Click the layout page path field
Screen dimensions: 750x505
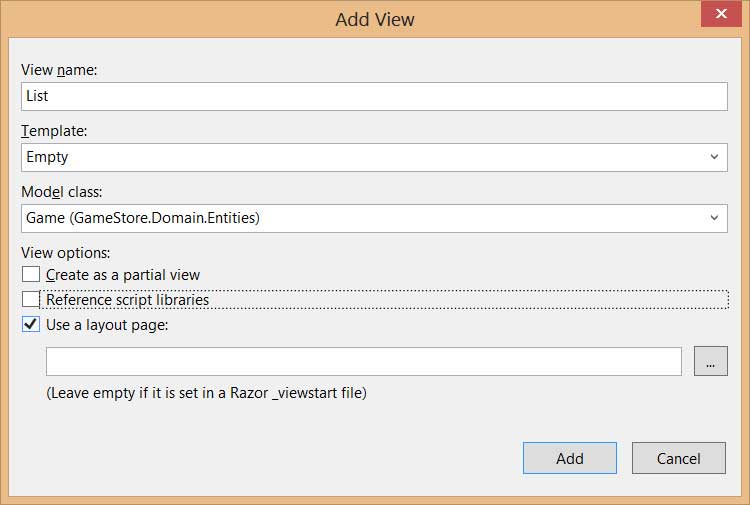(x=364, y=362)
